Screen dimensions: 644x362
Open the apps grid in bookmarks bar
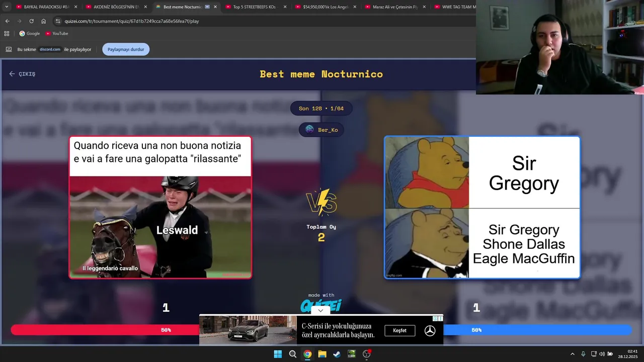pyautogui.click(x=7, y=33)
